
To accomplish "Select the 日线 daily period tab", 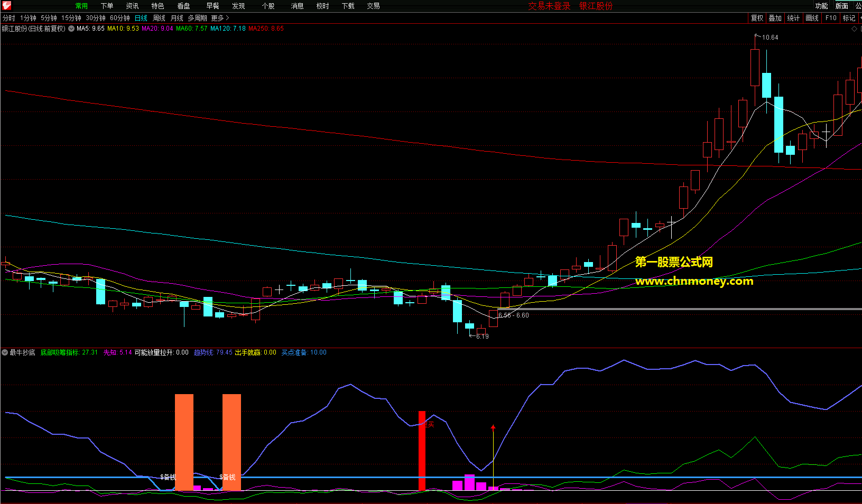I will pyautogui.click(x=141, y=18).
